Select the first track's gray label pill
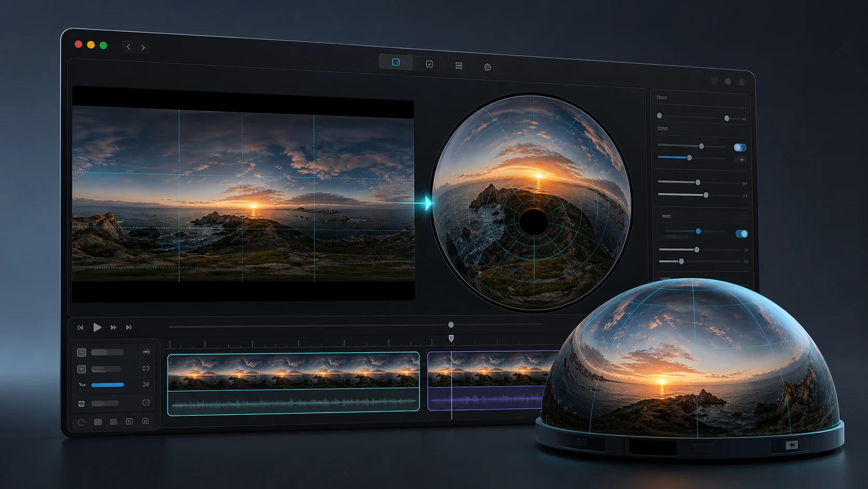This screenshot has height=489, width=868. point(107,352)
